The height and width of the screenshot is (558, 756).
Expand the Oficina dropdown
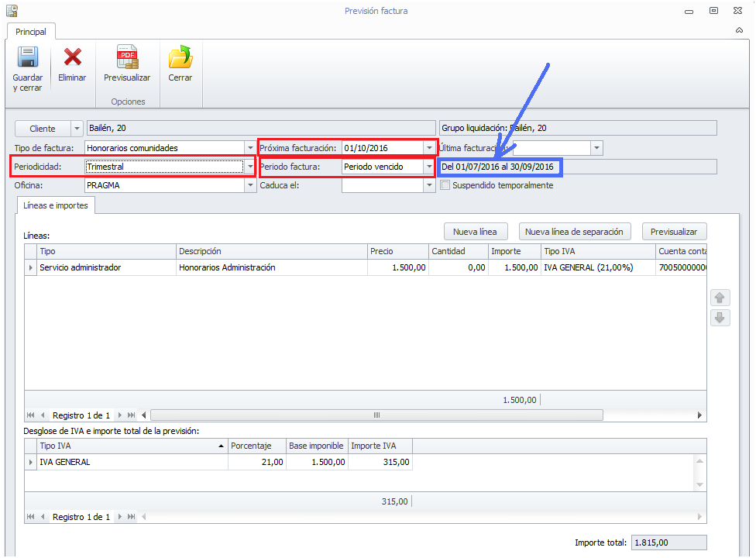coord(250,185)
